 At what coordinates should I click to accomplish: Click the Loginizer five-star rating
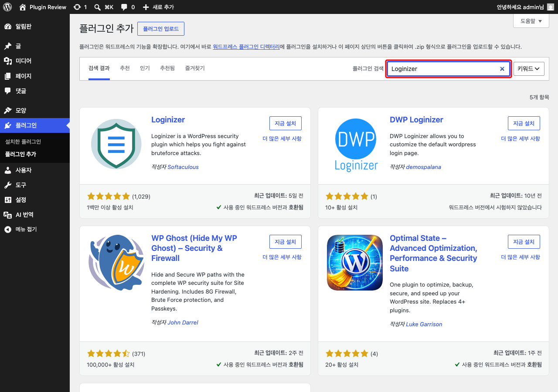point(109,196)
